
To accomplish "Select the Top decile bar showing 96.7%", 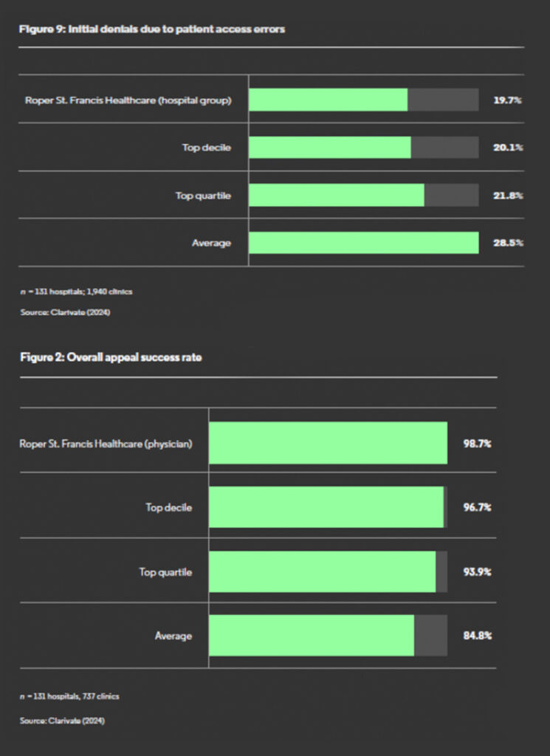I will tap(326, 507).
